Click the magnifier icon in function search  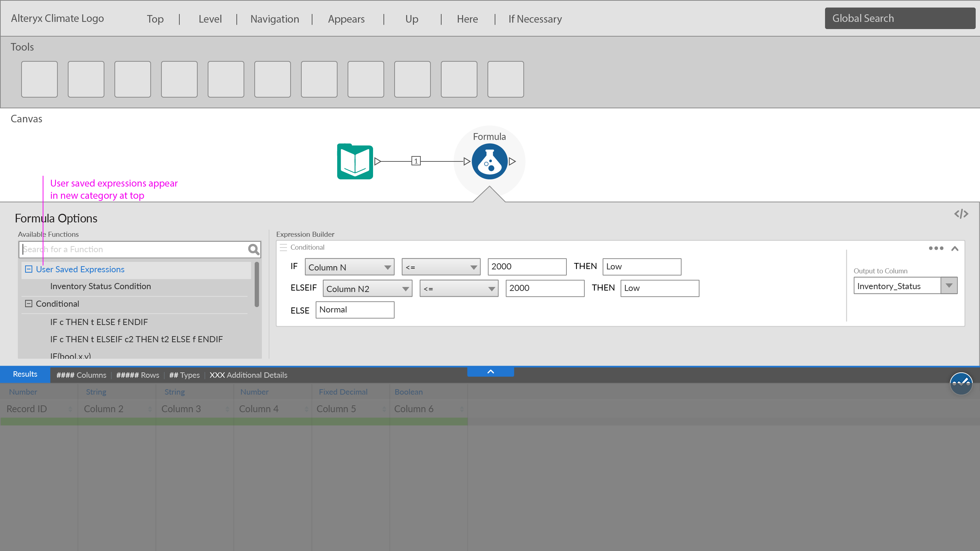point(253,249)
